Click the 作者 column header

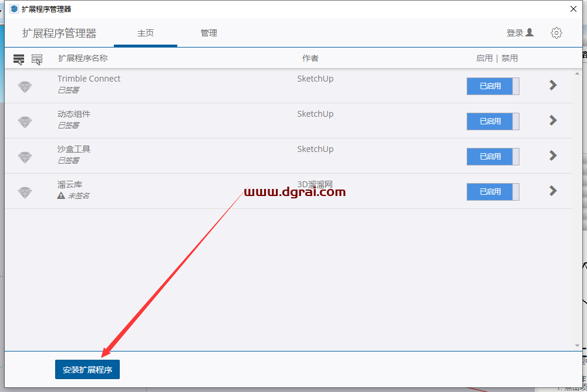311,59
